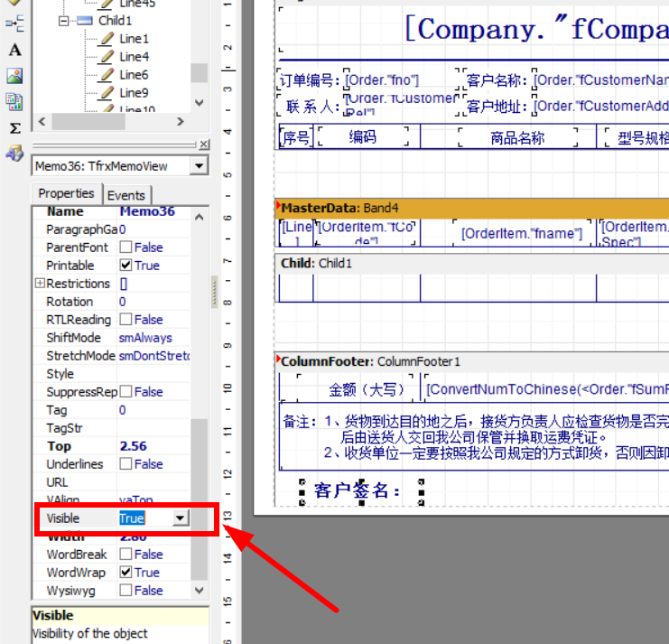Select the 3D shapes object icon
669x644 pixels.
click(15, 154)
